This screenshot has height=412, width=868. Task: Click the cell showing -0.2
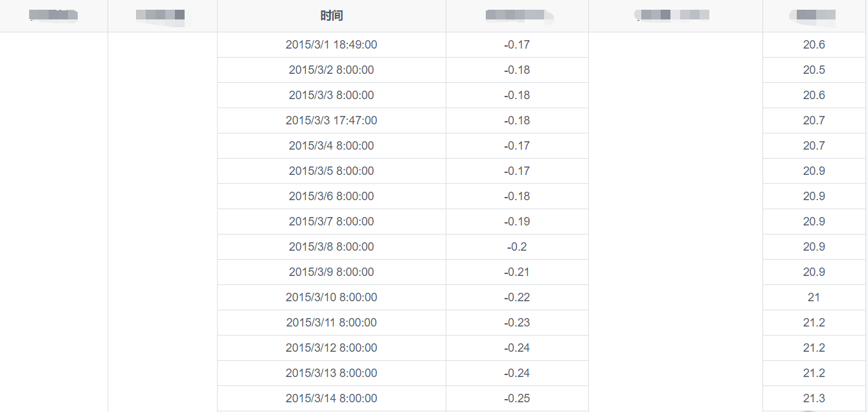(x=517, y=247)
